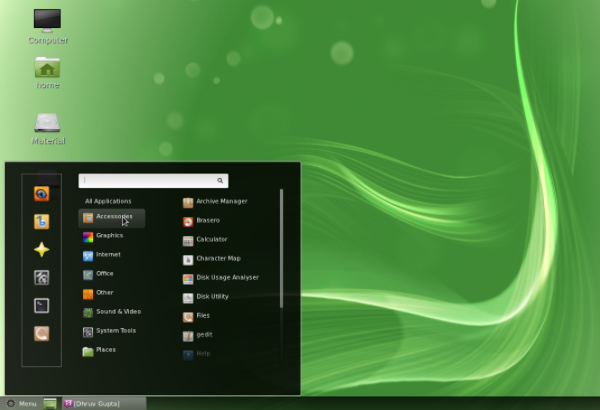Show All Applications in the menu
This screenshot has height=410, width=600.
108,201
